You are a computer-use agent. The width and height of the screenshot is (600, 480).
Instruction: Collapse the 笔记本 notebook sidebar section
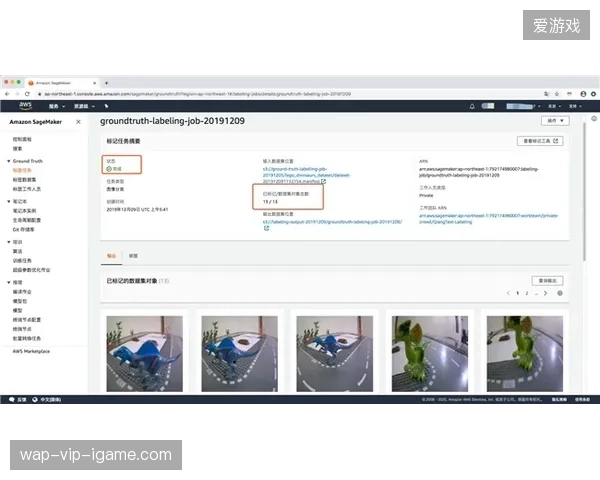click(9, 201)
